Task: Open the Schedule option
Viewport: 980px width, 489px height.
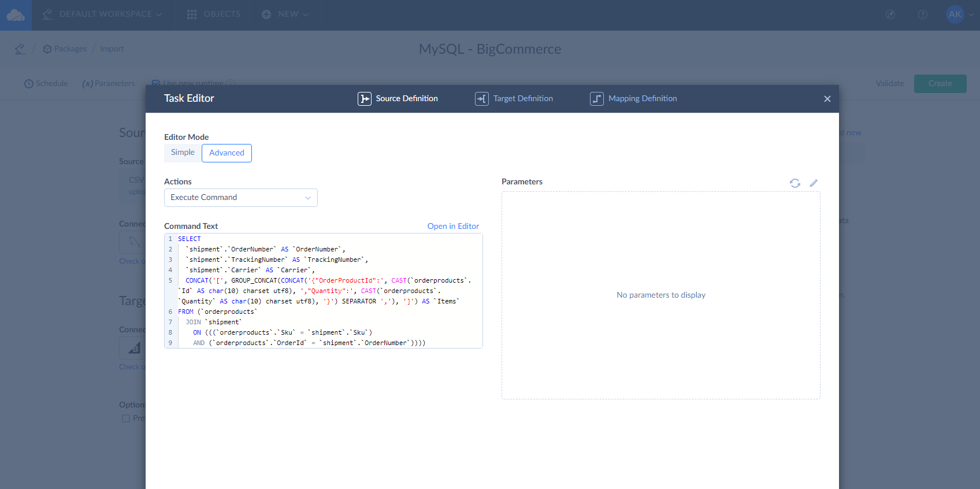Action: (46, 83)
